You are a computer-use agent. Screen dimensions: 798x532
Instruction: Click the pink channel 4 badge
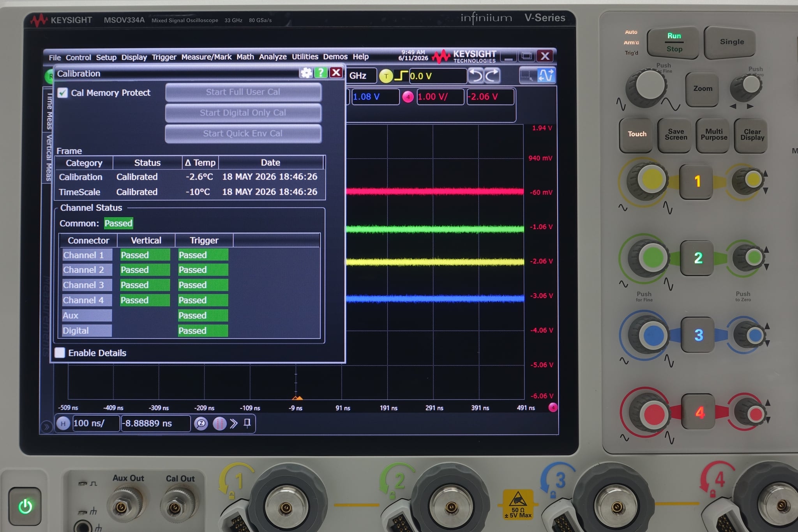point(408,97)
